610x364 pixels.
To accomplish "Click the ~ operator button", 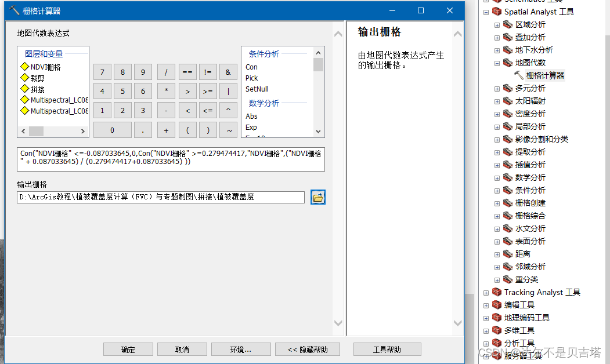I will pyautogui.click(x=228, y=130).
